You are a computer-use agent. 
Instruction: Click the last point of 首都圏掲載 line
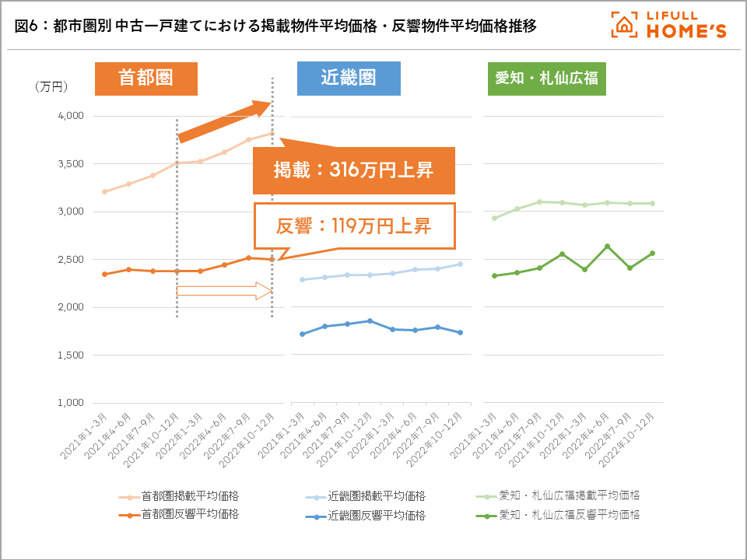pyautogui.click(x=272, y=133)
